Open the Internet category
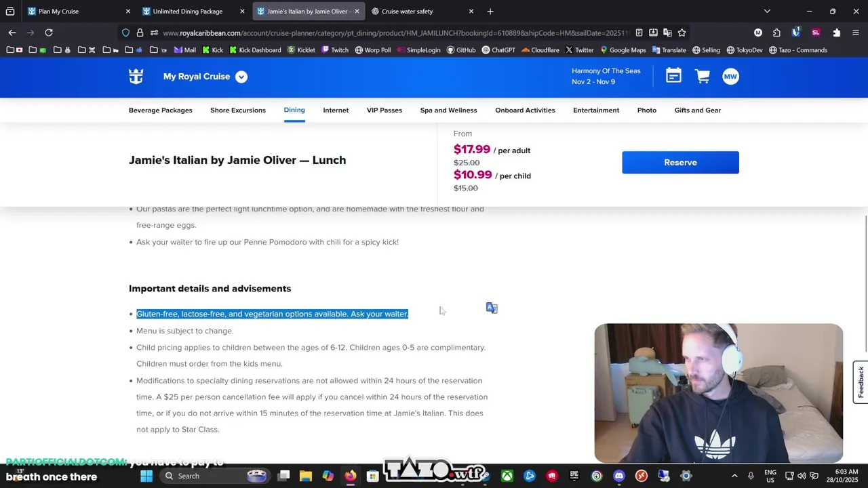Viewport: 868px width, 488px height. (336, 110)
